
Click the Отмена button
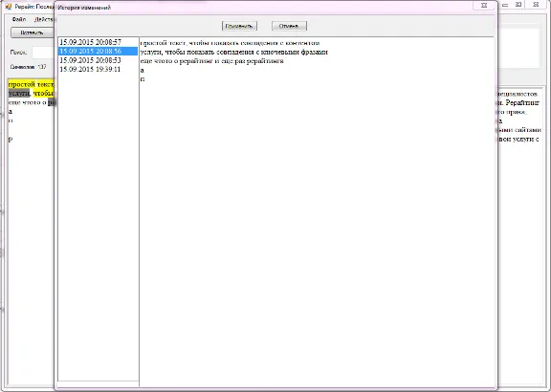(289, 26)
